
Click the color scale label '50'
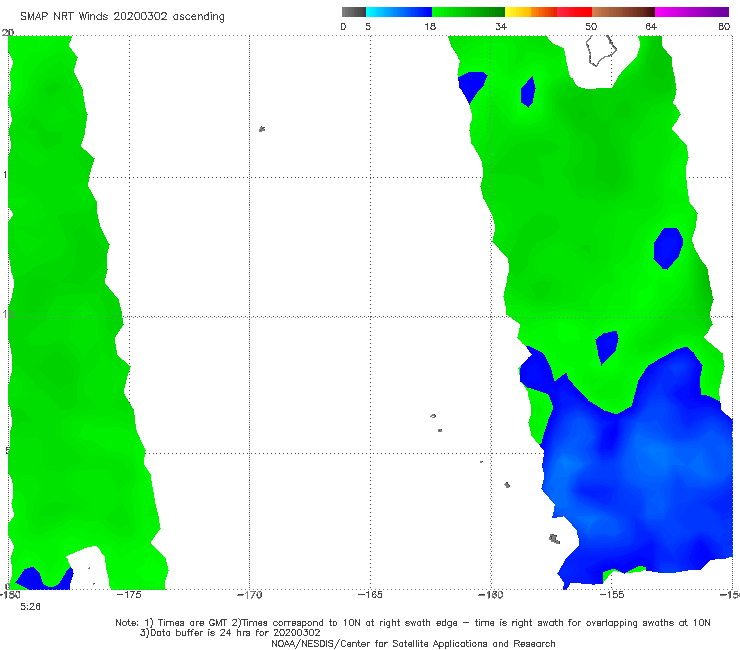point(591,26)
